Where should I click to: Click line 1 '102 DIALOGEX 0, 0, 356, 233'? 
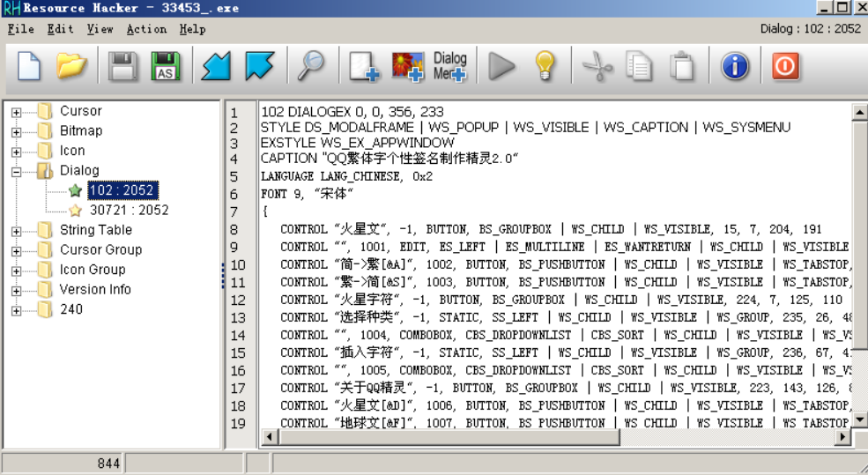pos(352,112)
